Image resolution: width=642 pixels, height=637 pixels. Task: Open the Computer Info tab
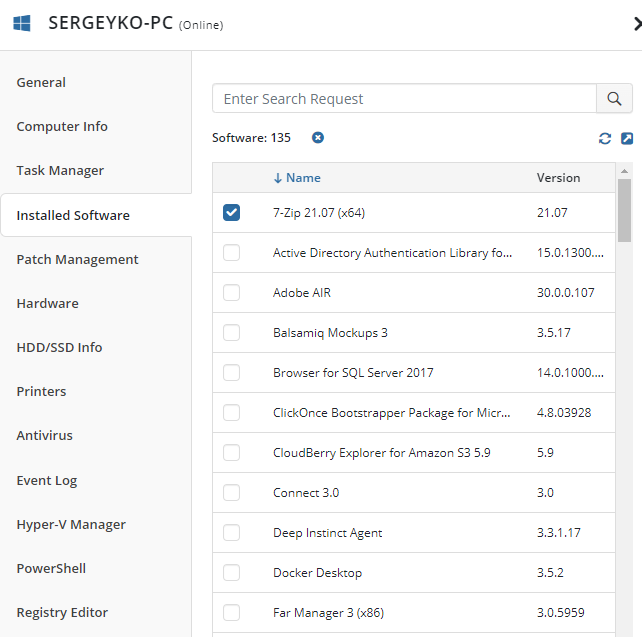click(x=62, y=126)
